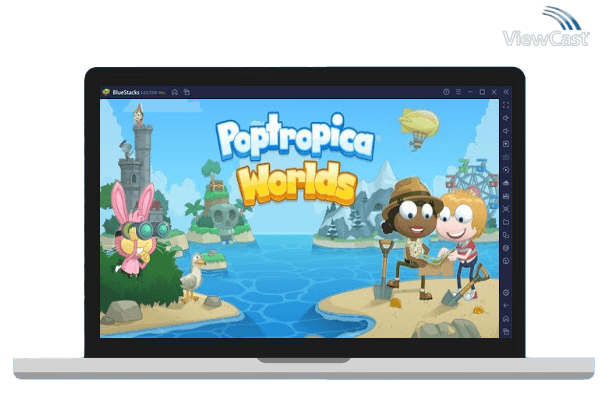
Task: Open the BlueStacks help icon
Action: tap(446, 92)
